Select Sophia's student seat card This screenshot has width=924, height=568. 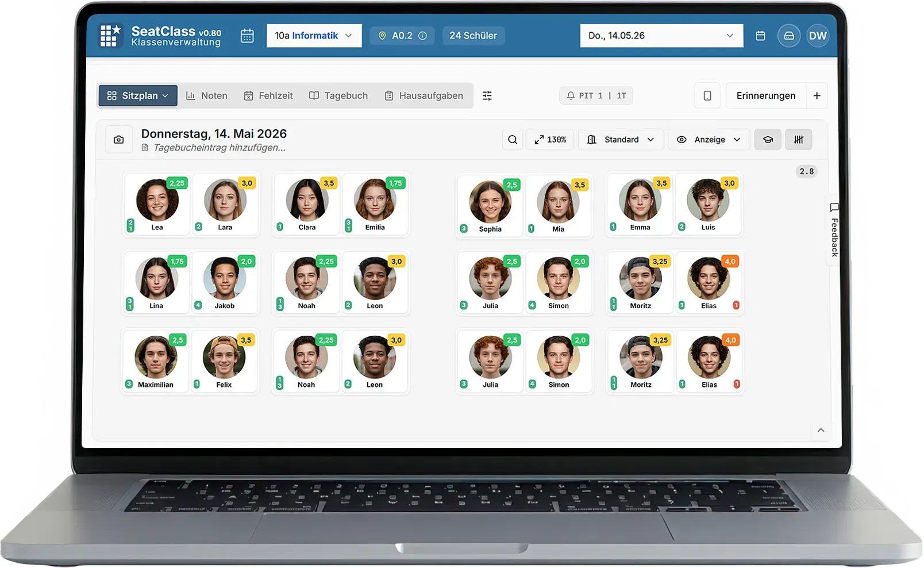[x=490, y=206]
